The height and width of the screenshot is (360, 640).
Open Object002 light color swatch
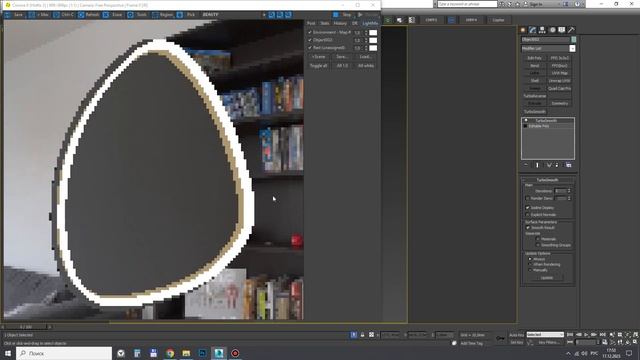(x=373, y=40)
